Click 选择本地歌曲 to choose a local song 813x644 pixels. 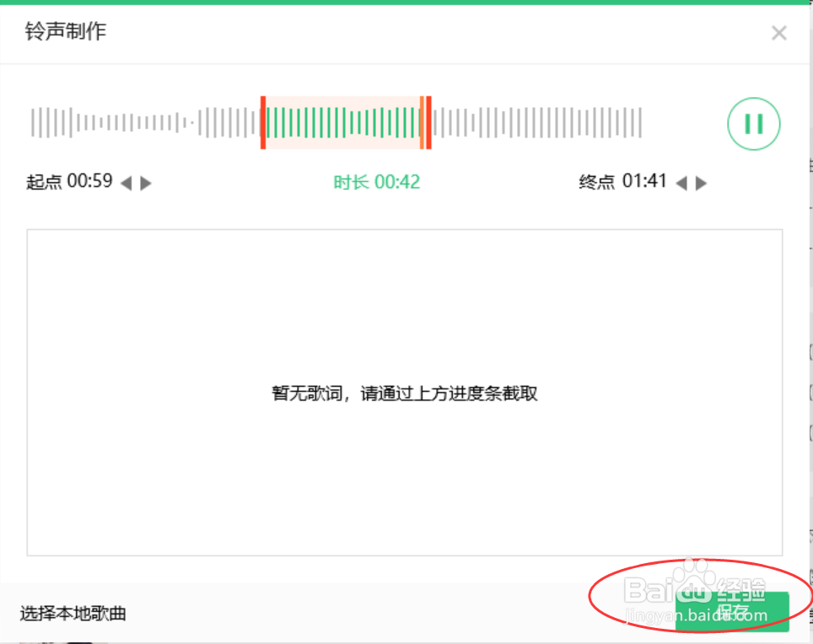click(75, 614)
